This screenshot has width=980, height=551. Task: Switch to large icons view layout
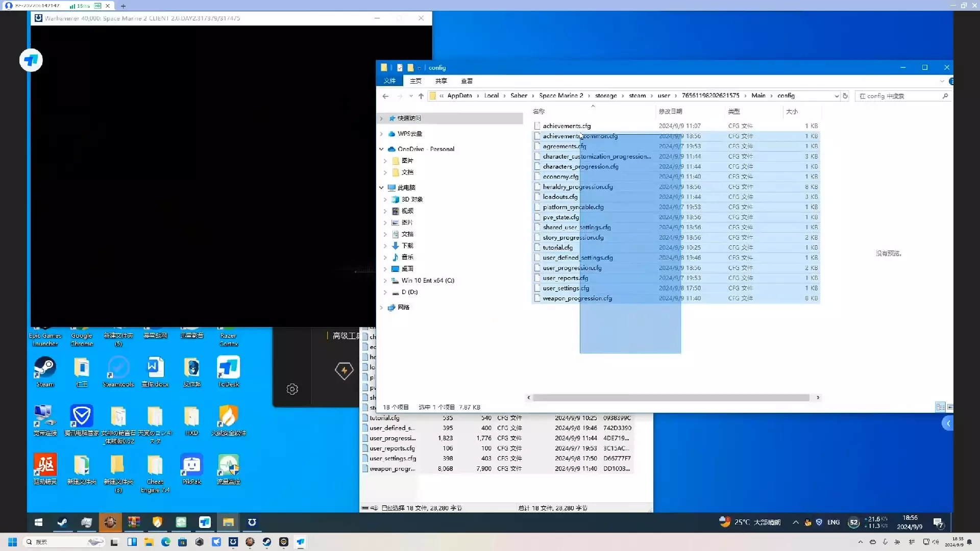click(x=950, y=407)
